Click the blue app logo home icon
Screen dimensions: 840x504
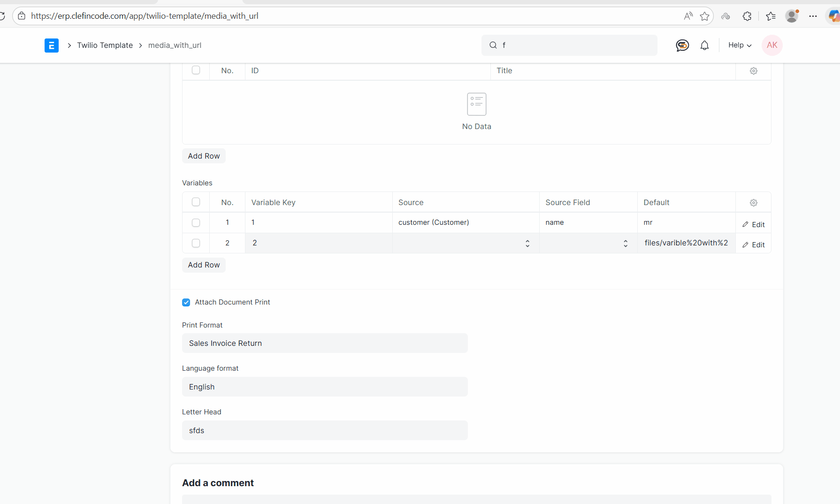point(52,46)
